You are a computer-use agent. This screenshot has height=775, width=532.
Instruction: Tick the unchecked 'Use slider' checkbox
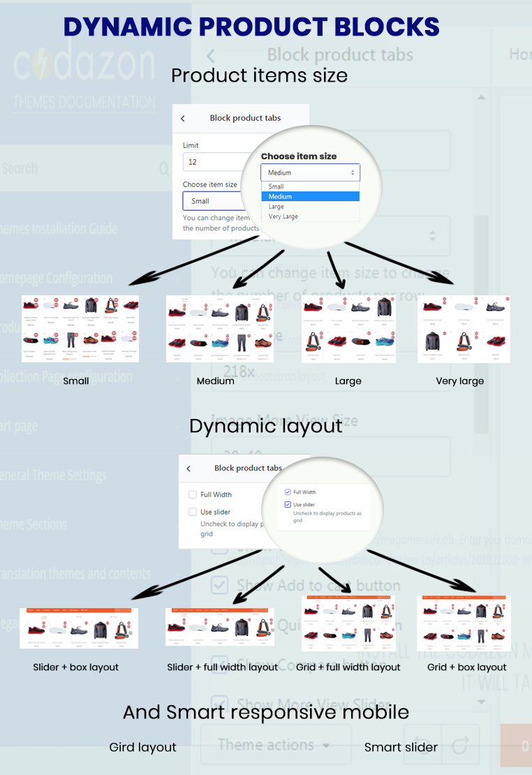click(x=193, y=512)
